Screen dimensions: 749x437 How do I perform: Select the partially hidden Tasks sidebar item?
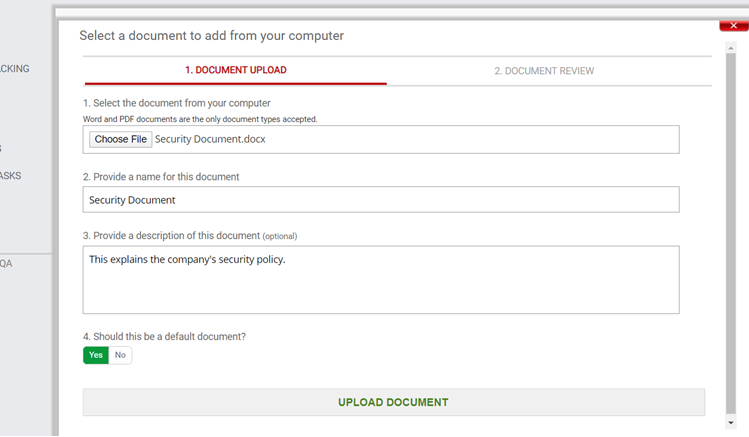(x=11, y=176)
